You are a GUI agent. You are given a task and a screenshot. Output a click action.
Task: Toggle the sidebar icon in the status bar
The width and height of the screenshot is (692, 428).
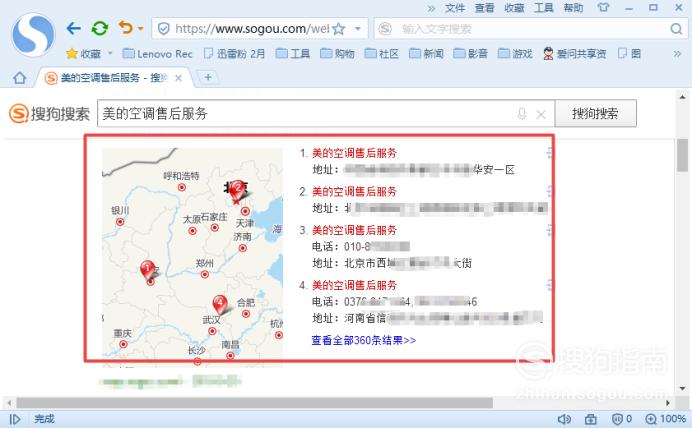(x=15, y=419)
